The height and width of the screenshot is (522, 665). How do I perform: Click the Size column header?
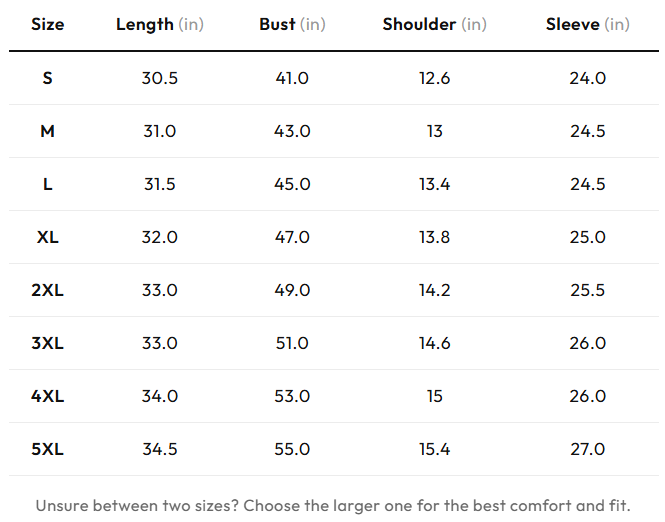pos(48,24)
